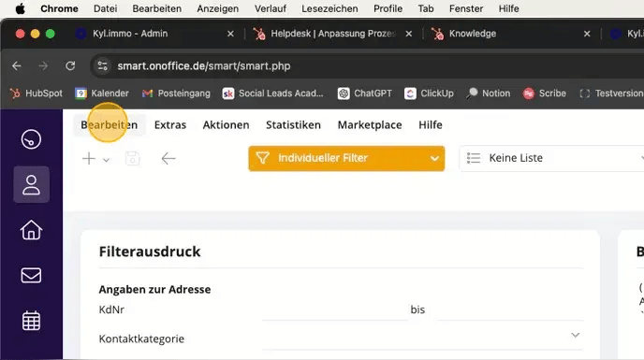Open the Testversion bookmark
644x360 pixels.
(611, 94)
